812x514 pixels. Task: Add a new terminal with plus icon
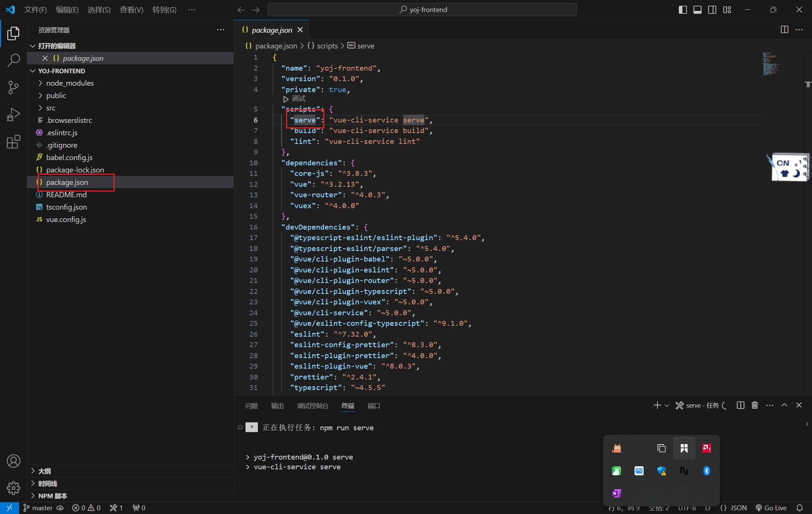point(657,405)
